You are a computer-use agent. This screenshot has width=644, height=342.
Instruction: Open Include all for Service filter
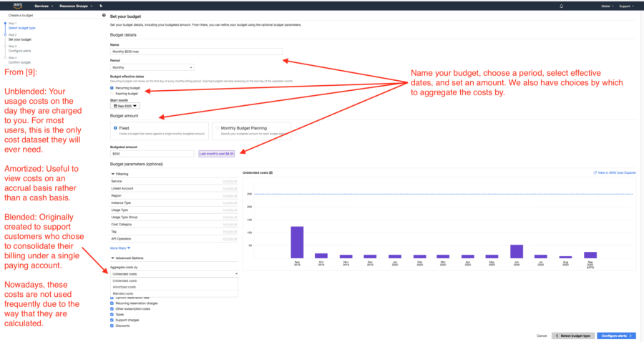[x=230, y=181]
